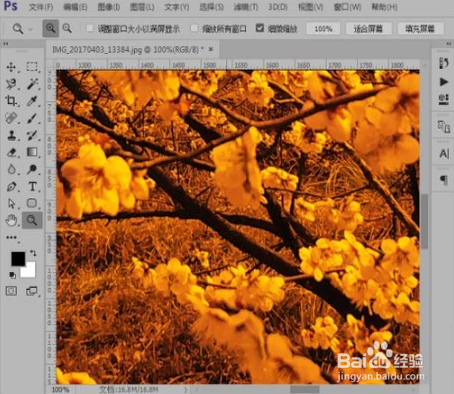Select the Eraser tool

click(x=11, y=152)
